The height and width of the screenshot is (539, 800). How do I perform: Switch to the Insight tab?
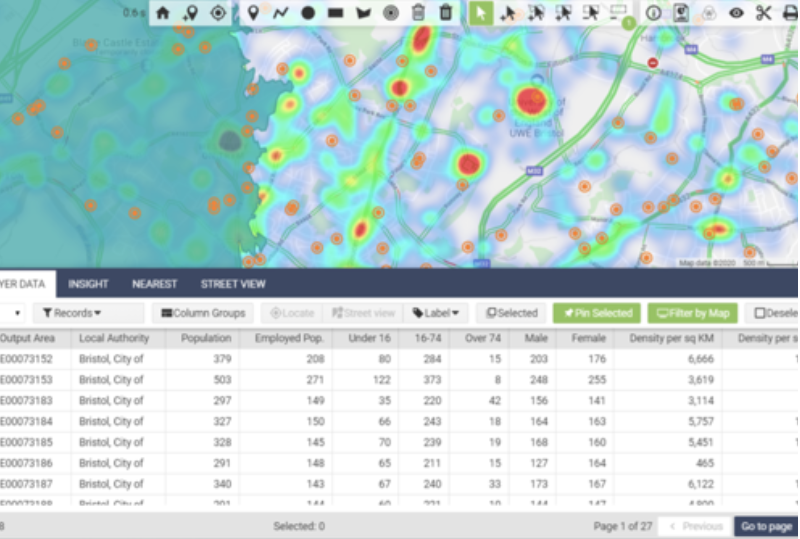point(88,284)
